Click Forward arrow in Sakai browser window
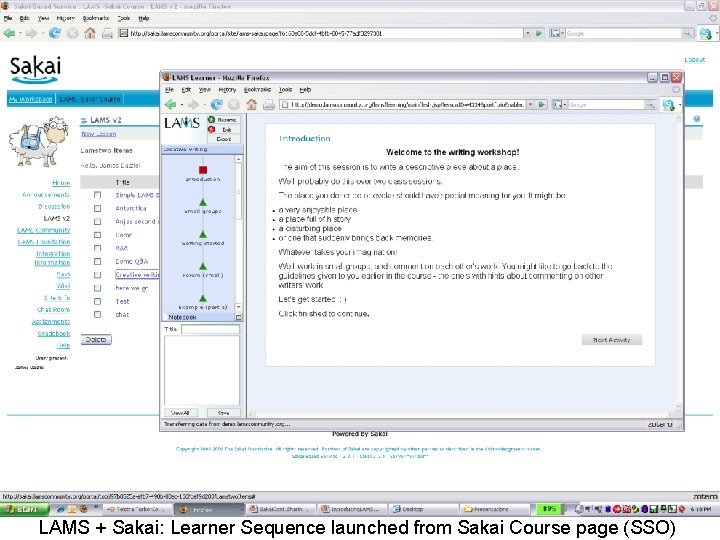This screenshot has width=720, height=540. pyautogui.click(x=31, y=33)
